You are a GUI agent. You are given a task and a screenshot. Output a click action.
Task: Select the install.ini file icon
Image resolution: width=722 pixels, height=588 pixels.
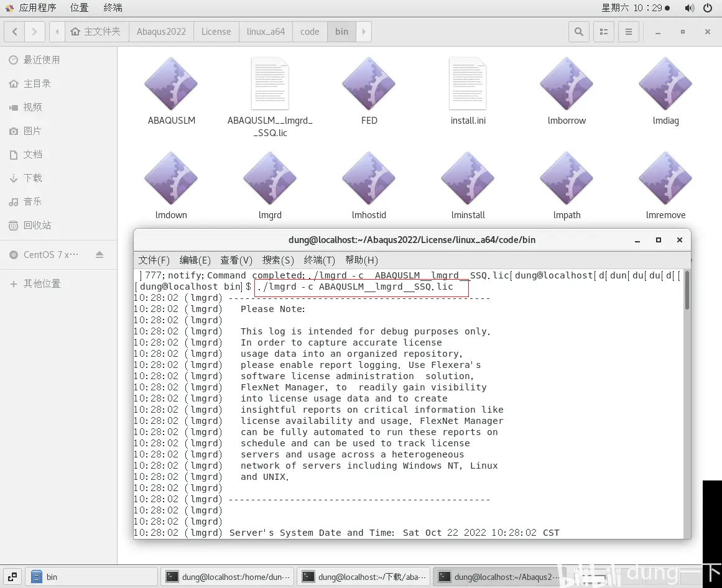(x=468, y=84)
